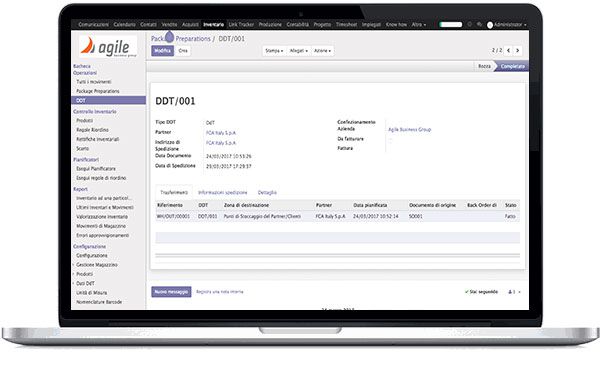Expand Gestione Magazzino in the sidebar
600x366 pixels.
click(x=97, y=265)
